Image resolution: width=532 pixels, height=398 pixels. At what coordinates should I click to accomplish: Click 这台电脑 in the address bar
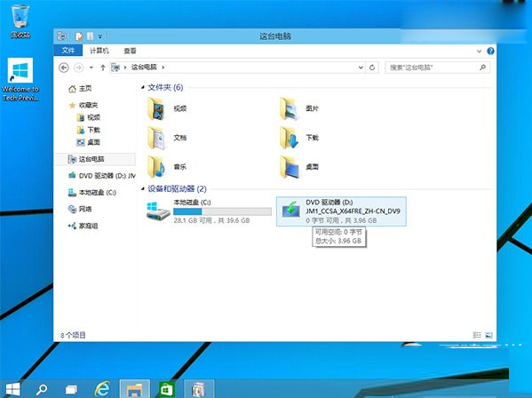pos(144,68)
